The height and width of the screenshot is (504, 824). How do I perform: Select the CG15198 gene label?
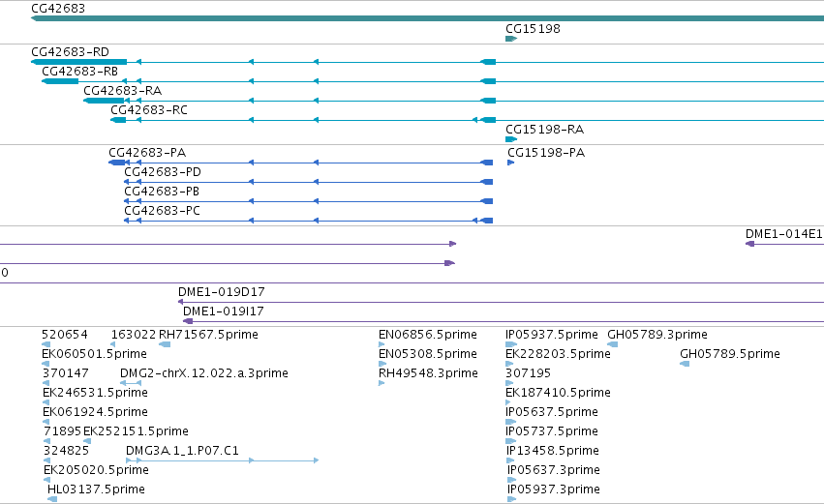coord(533,29)
